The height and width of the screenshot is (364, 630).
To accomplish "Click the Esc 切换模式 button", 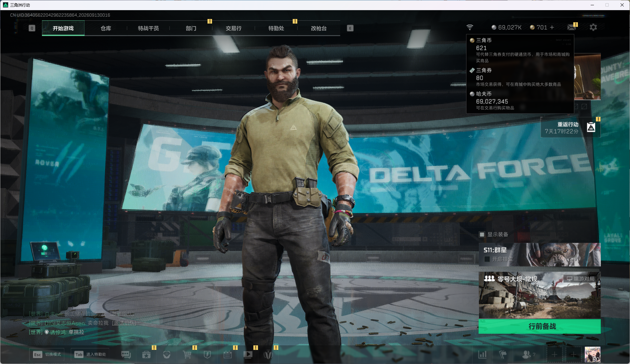I will [47, 355].
